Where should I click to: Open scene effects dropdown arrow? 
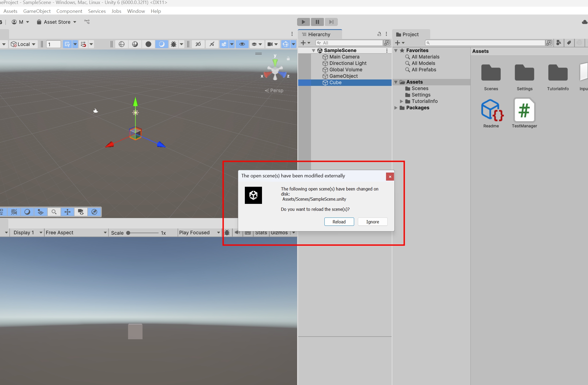[x=232, y=44]
